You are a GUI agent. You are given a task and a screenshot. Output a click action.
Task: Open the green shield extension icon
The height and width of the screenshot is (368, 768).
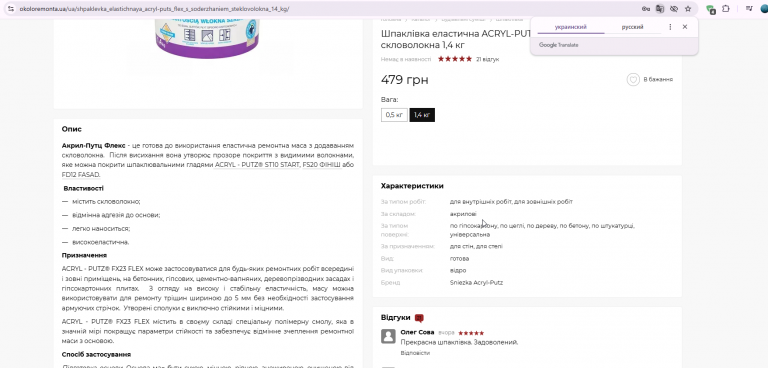(x=711, y=9)
